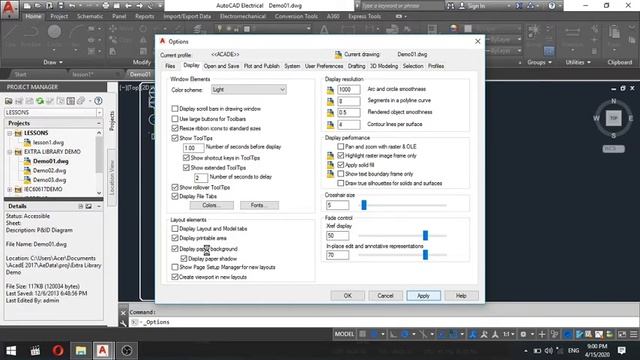Launch Opera browser from taskbar
This screenshot has height=360, width=640.
pos(58,351)
